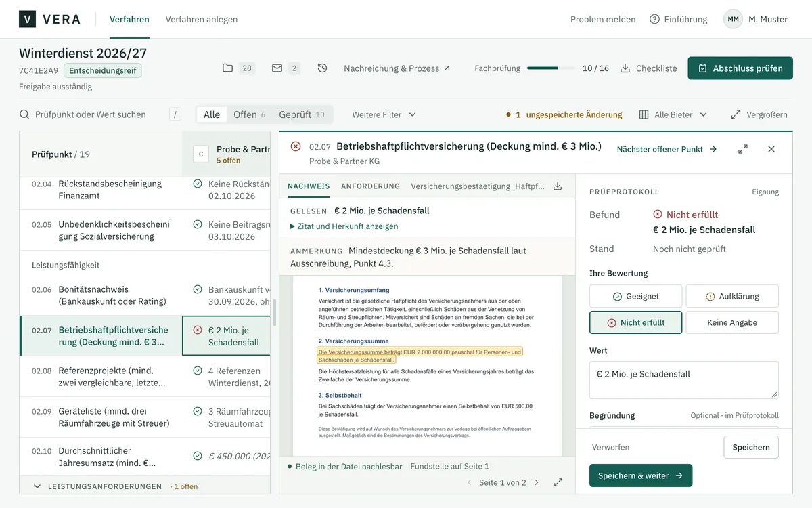Expand the detail panel to fullscreen

pos(743,149)
